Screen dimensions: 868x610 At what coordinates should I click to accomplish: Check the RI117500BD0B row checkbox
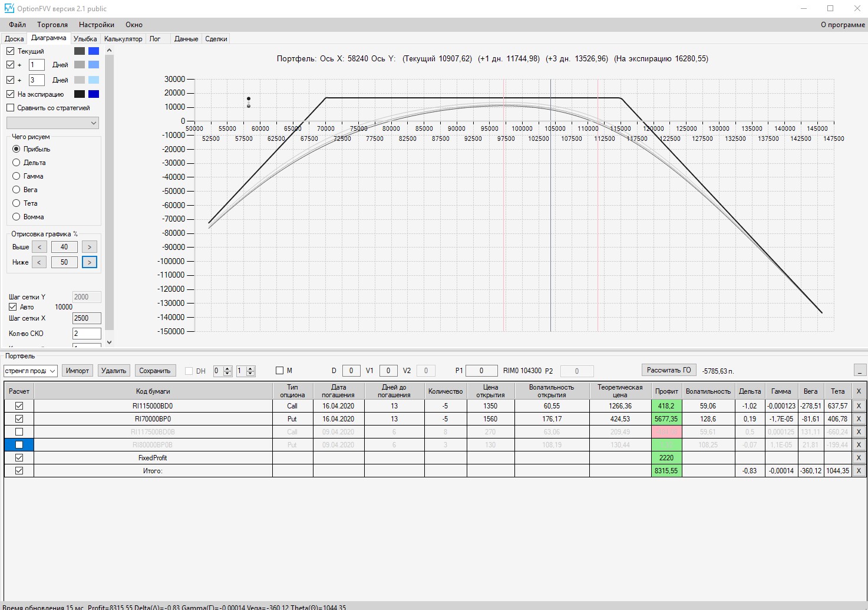click(x=19, y=432)
